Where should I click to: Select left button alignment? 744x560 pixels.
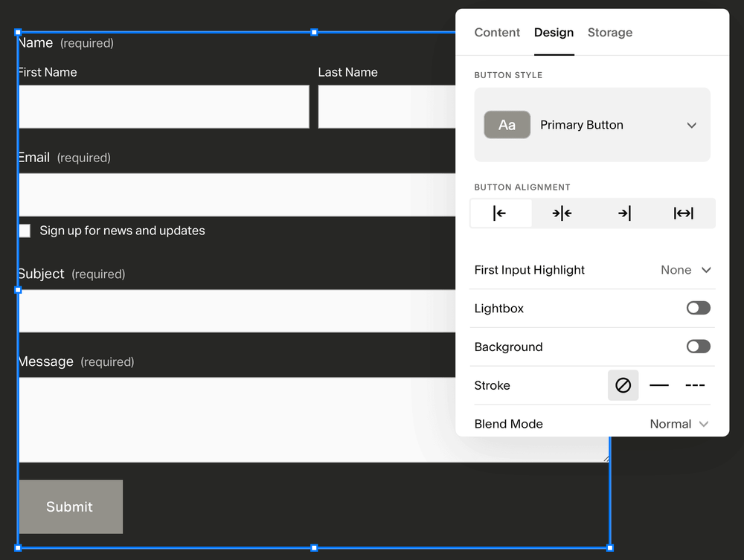click(501, 213)
